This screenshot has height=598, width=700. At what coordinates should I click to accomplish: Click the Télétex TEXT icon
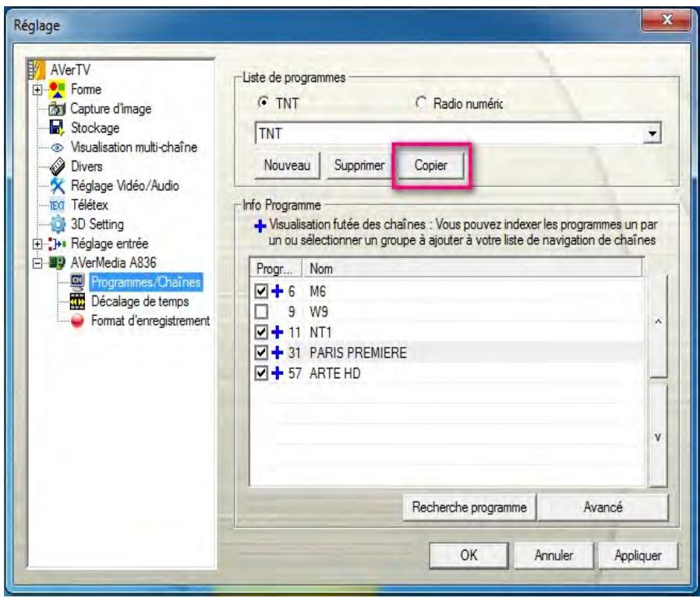57,205
